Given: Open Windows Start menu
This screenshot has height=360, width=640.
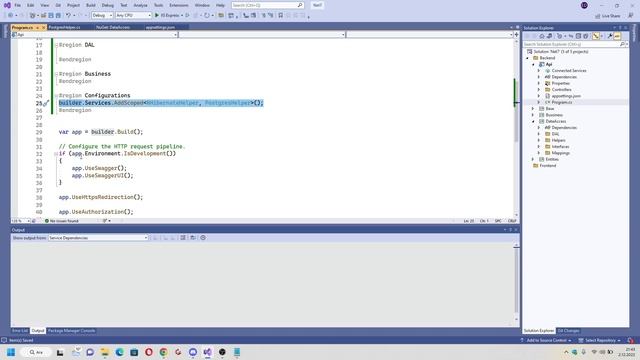Looking at the screenshot, I should click(11, 352).
